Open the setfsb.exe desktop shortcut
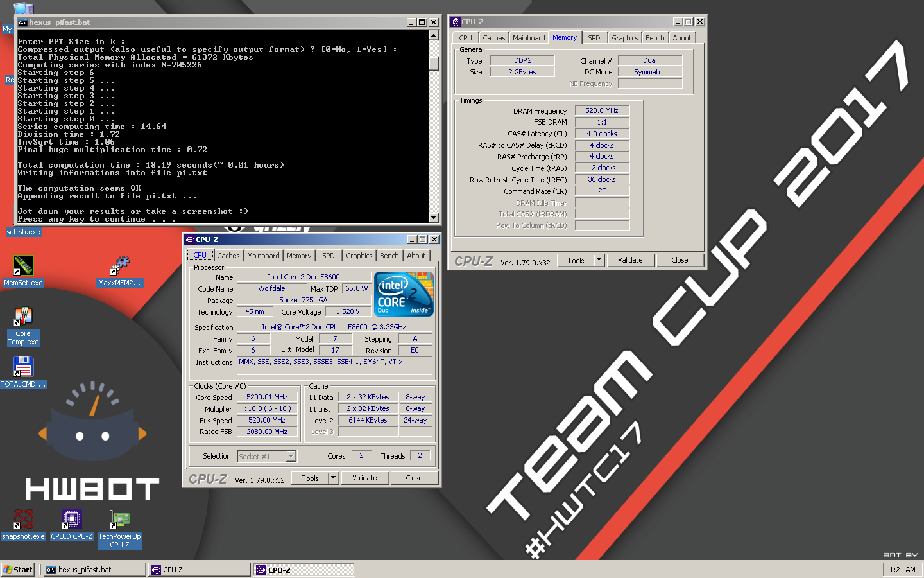 coord(24,232)
